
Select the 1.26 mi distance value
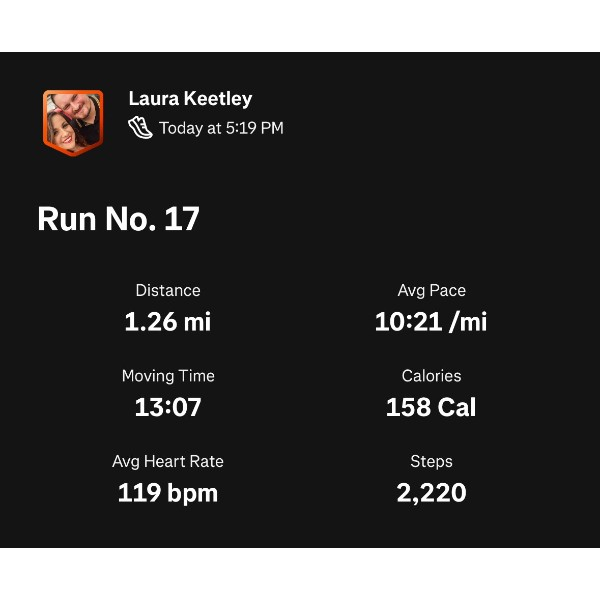[x=168, y=322]
